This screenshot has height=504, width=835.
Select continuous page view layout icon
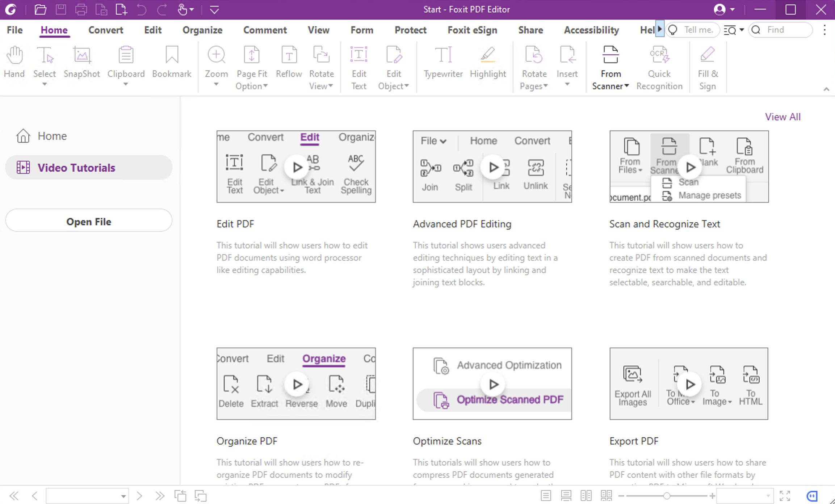(566, 496)
